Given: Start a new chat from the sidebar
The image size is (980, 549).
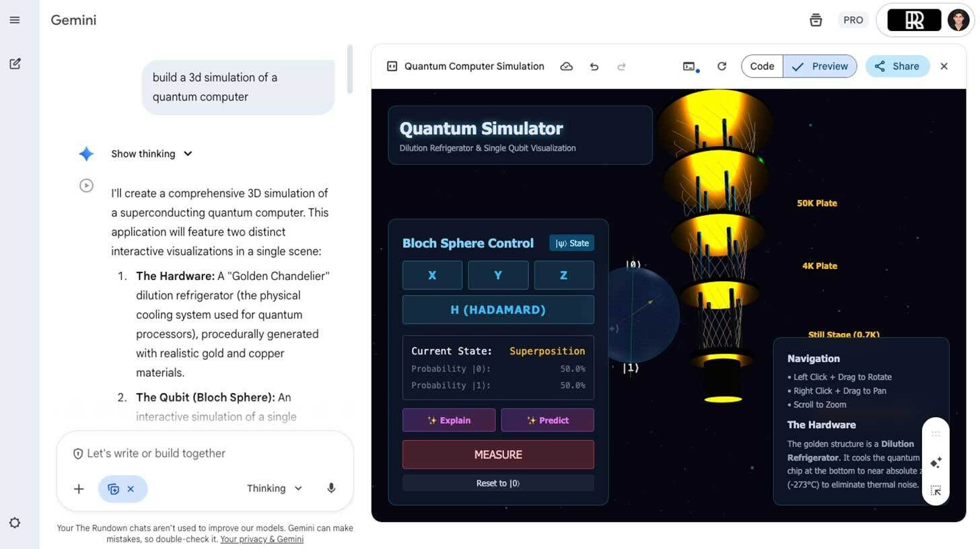Looking at the screenshot, I should (15, 63).
